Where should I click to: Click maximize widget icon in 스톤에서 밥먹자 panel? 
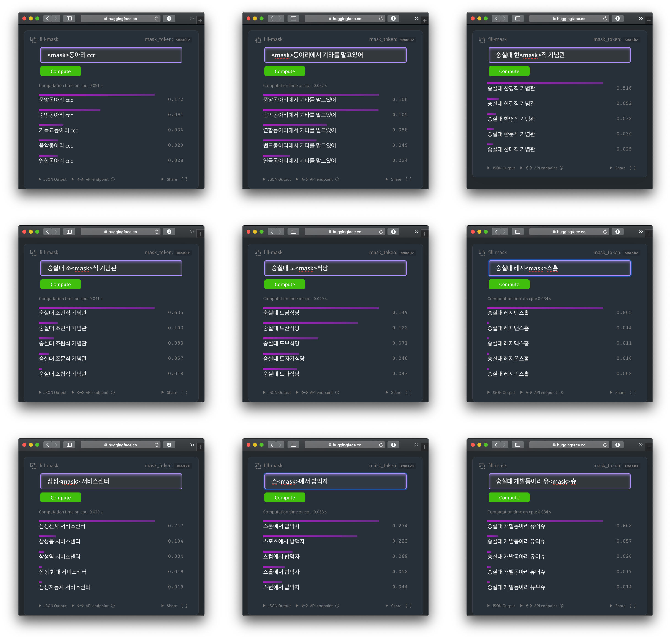[x=408, y=606]
